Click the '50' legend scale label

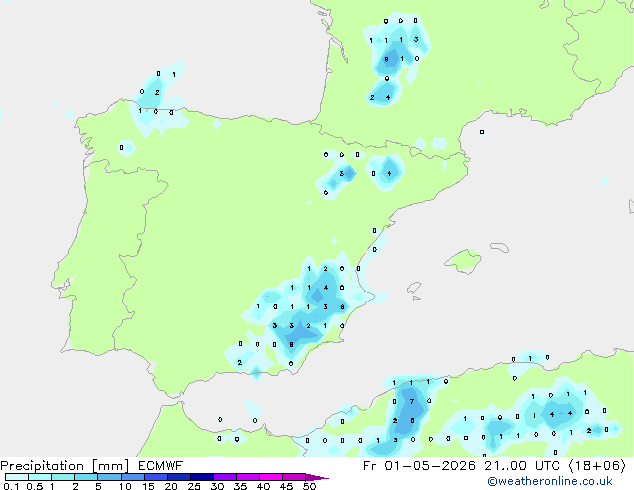309,486
